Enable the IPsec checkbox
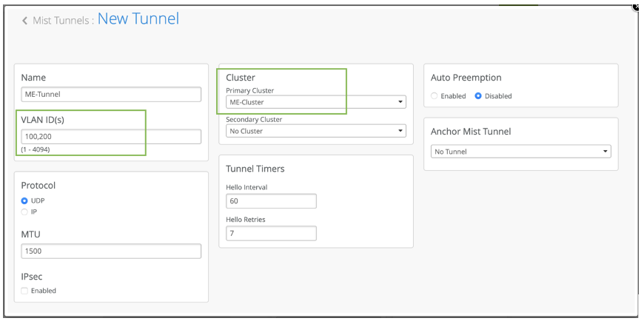 tap(25, 291)
